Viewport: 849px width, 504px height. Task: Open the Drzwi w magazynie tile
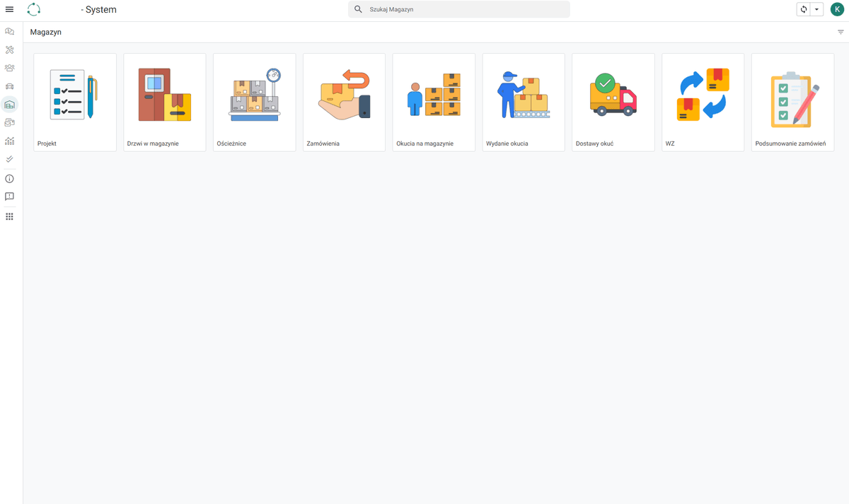click(165, 102)
